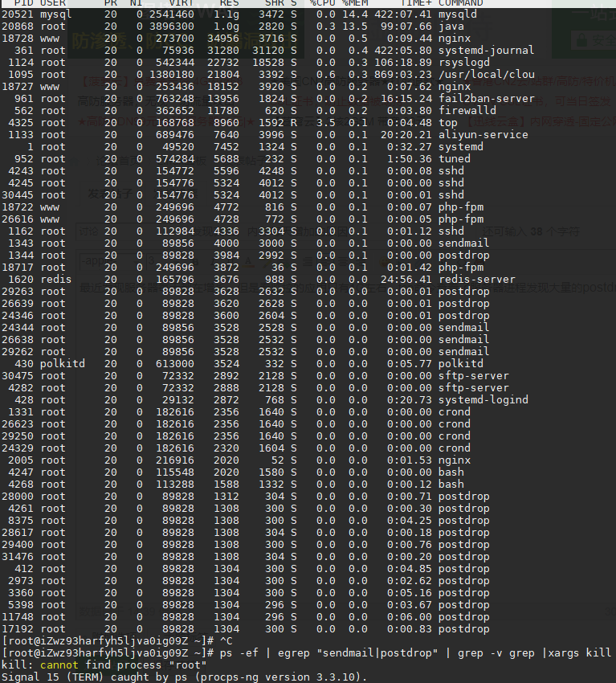Click the Signal 15 TERM message

[x=184, y=677]
